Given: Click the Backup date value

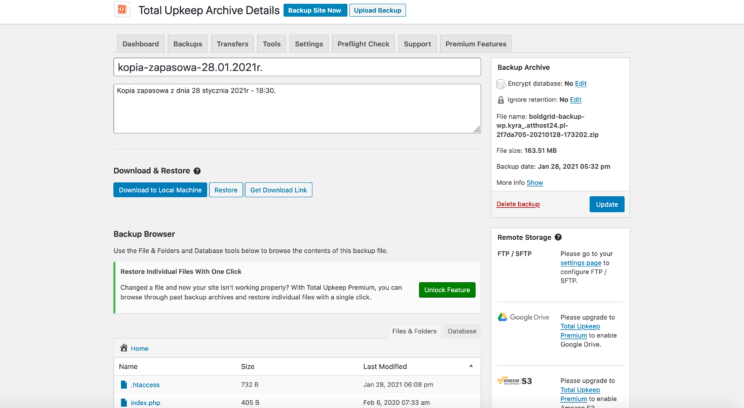Looking at the screenshot, I should [x=574, y=167].
